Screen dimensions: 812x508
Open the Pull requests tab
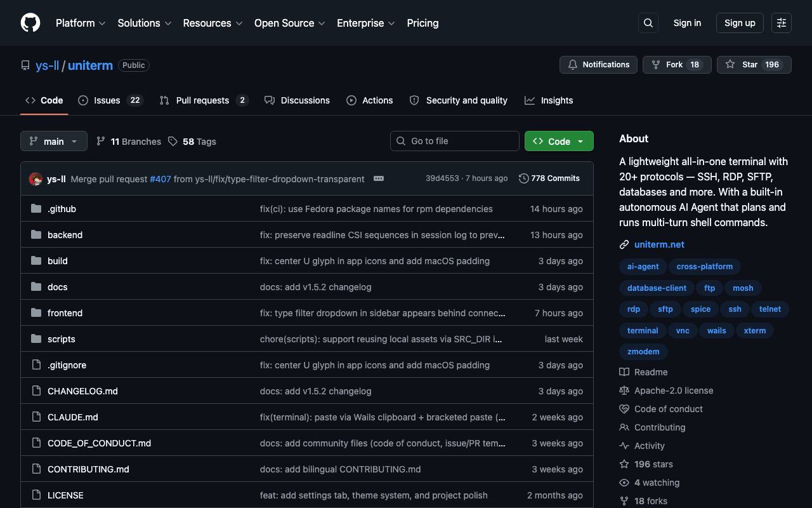(204, 100)
